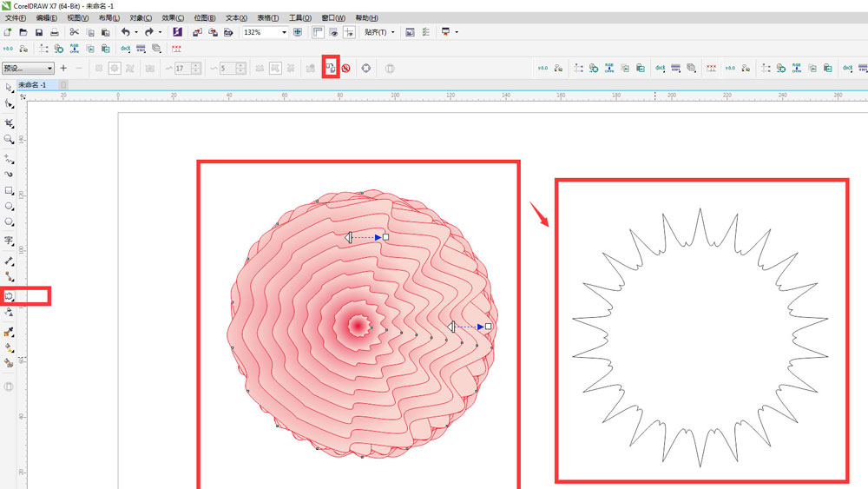868x489 pixels.
Task: Toggle the show guidelines button
Action: click(349, 32)
